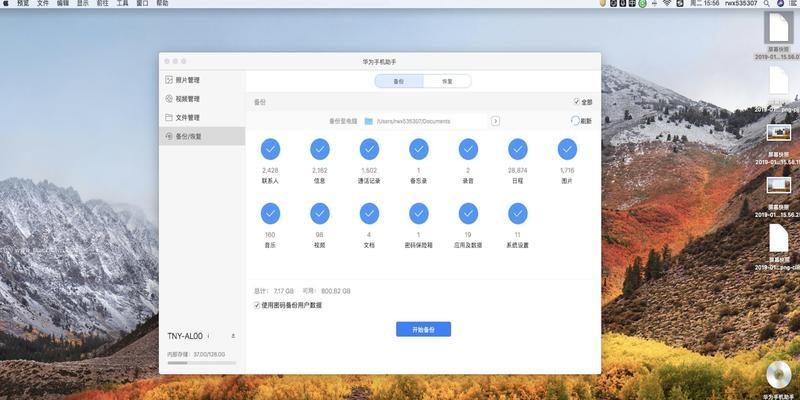
Task: Uncheck the 录音 backup item
Action: click(x=468, y=149)
